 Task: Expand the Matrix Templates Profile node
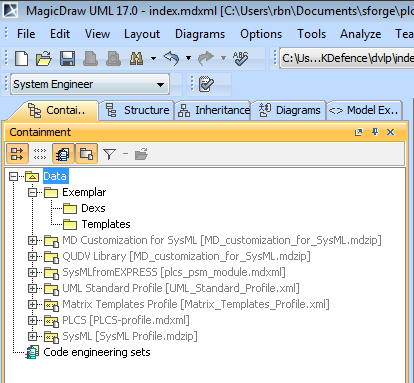point(32,304)
